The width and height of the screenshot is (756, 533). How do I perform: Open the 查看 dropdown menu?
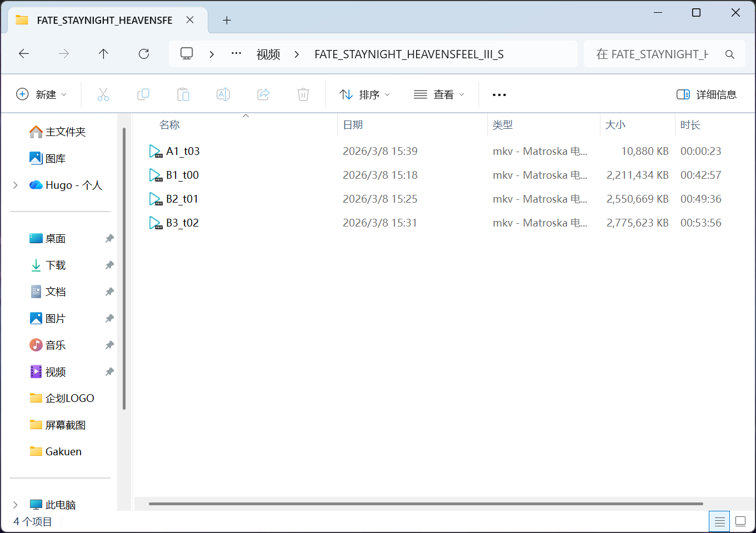point(439,94)
